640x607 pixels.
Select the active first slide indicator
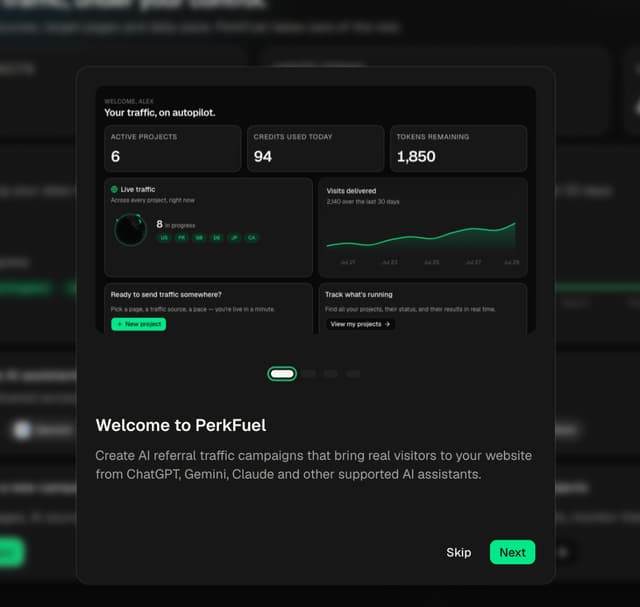tap(282, 374)
